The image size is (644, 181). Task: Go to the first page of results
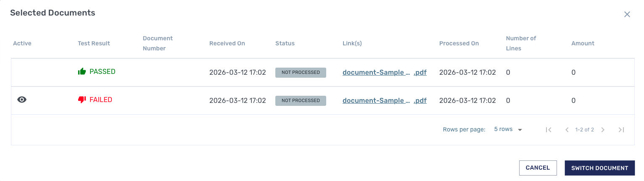pyautogui.click(x=549, y=130)
